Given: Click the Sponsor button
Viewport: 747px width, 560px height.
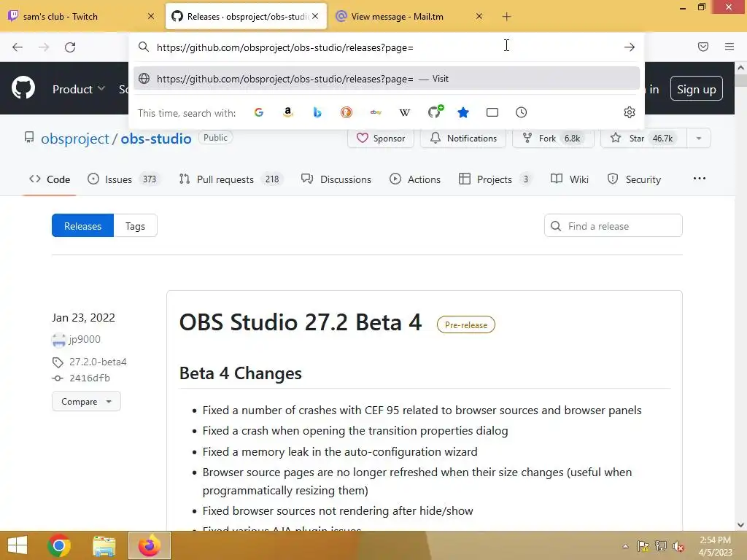Looking at the screenshot, I should coord(381,138).
